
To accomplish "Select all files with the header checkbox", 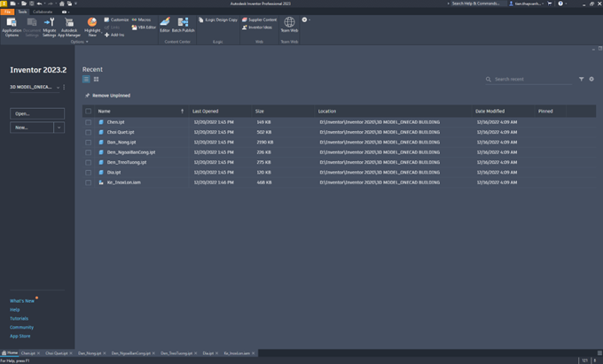I will [x=89, y=111].
